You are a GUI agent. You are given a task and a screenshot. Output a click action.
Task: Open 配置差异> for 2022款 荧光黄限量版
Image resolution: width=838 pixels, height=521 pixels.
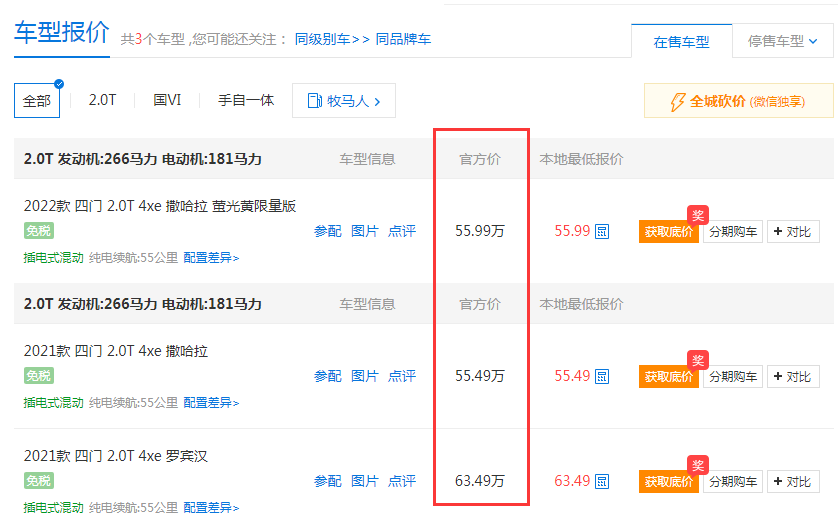click(x=211, y=258)
